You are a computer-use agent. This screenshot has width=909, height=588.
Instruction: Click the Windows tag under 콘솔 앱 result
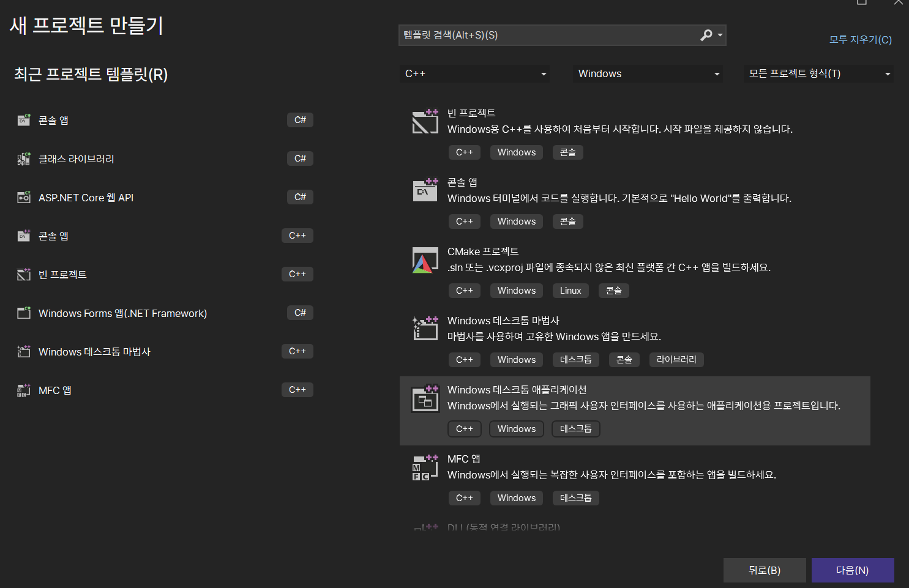[517, 221]
